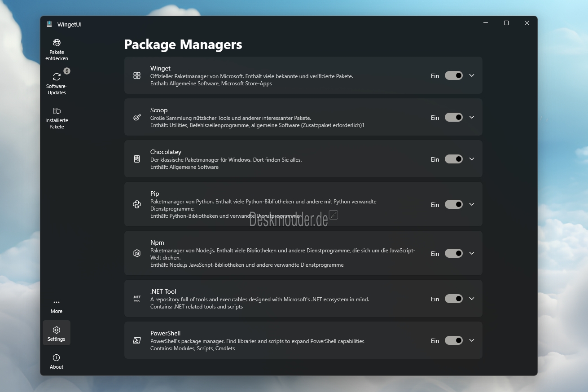Select the PowerShell title text
This screenshot has height=392, width=588.
coord(165,333)
